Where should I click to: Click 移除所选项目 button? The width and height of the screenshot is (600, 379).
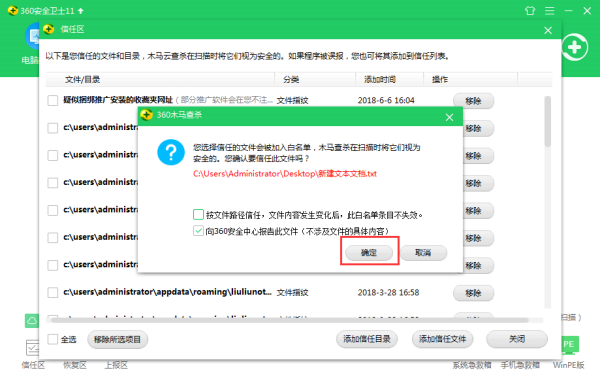(117, 340)
